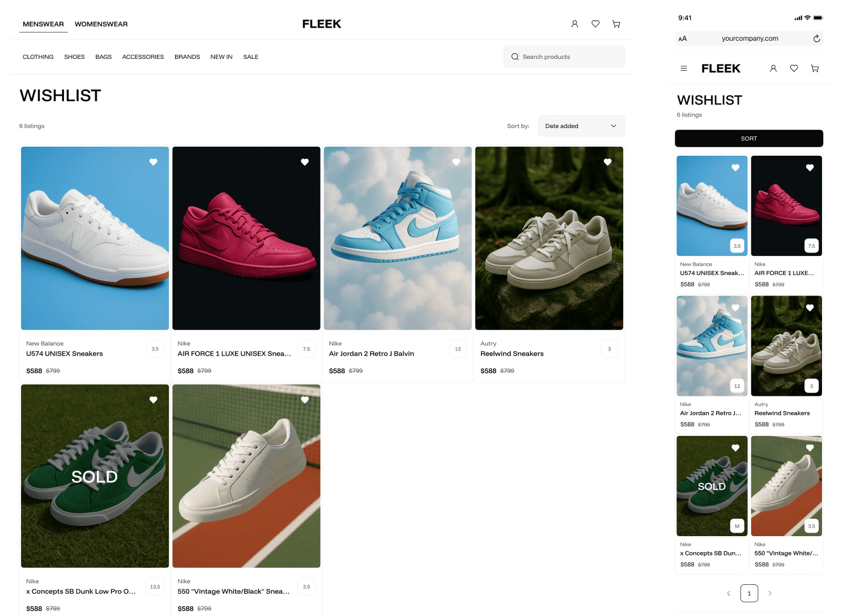Click mobile Reelwind Sneakers title
The height and width of the screenshot is (616, 843).
click(782, 413)
